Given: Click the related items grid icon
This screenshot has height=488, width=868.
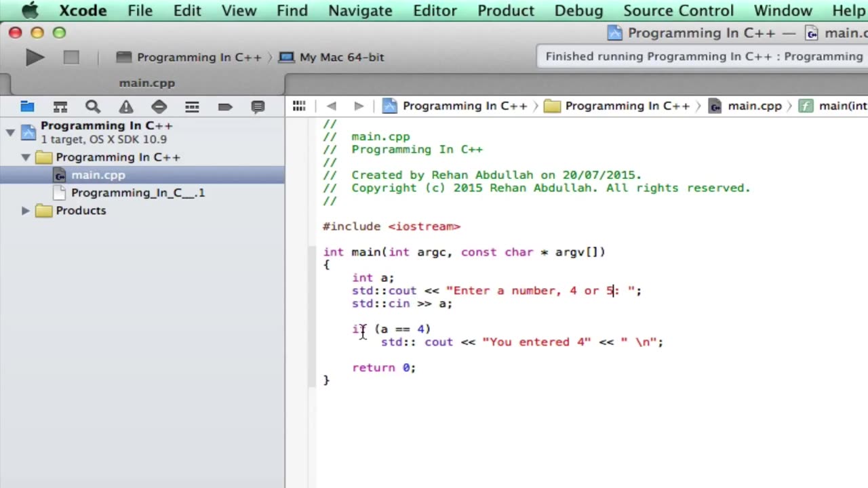Looking at the screenshot, I should (x=299, y=106).
